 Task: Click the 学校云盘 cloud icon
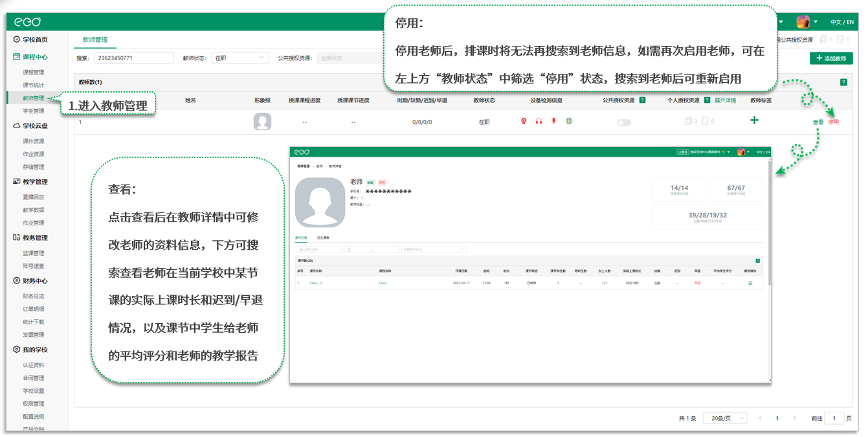(16, 126)
